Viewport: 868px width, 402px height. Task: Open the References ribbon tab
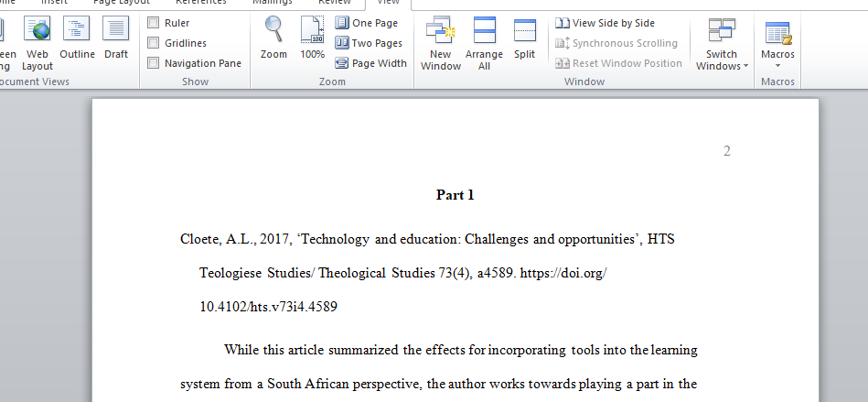tap(201, 3)
